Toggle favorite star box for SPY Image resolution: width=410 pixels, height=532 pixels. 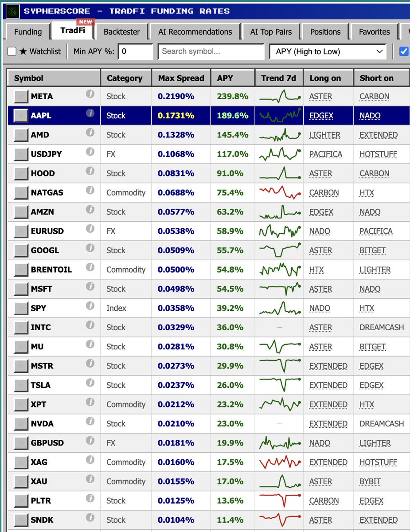click(21, 308)
